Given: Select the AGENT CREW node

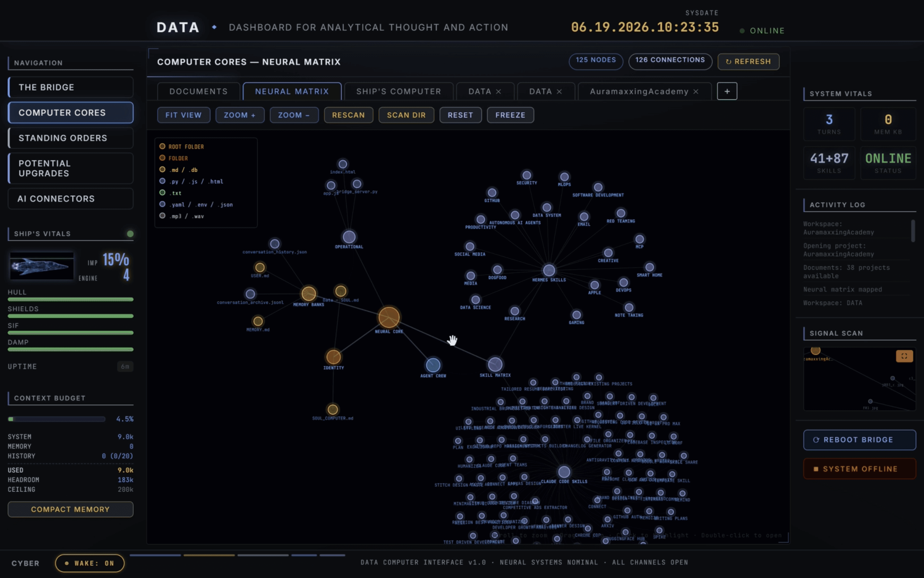Looking at the screenshot, I should pos(433,365).
